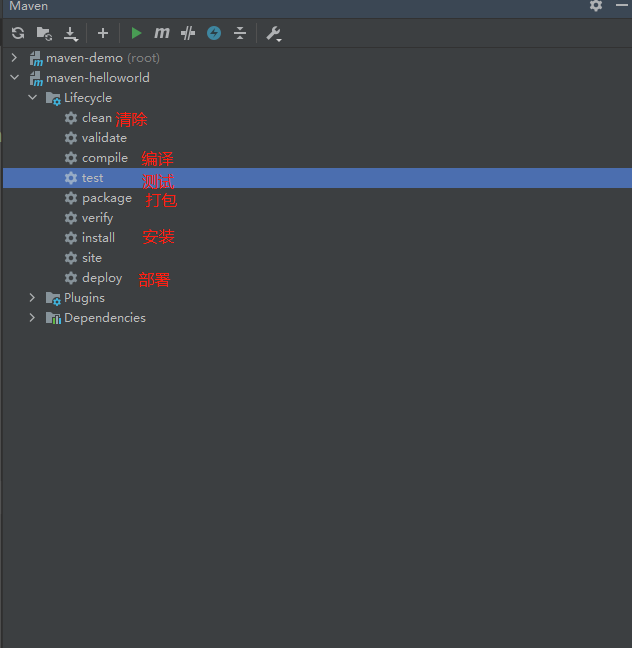
Task: Expand the maven-demo root project
Action: coord(14,57)
